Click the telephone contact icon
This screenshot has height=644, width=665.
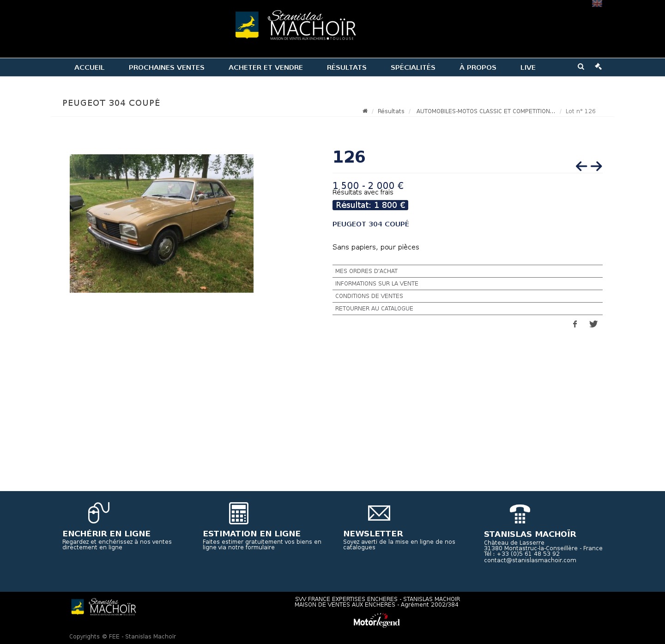coord(520,514)
